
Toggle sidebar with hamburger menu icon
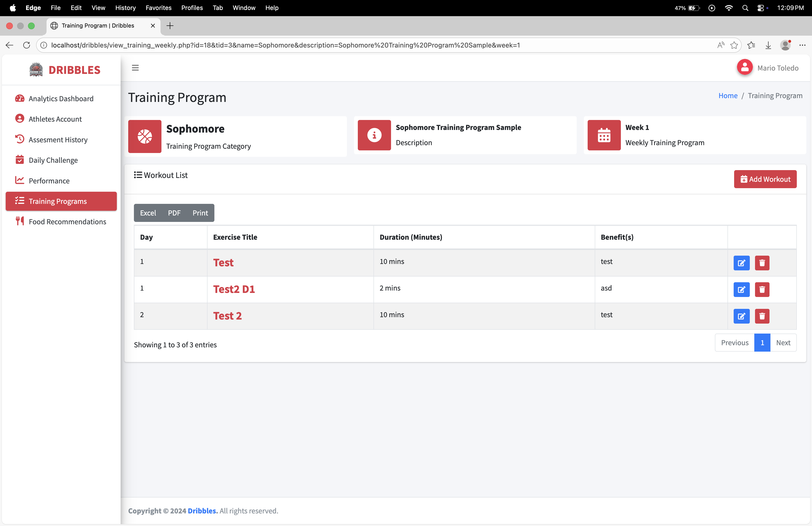[x=135, y=67]
